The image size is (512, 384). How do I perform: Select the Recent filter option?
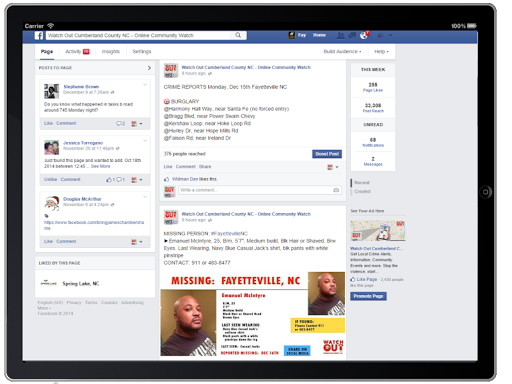(x=362, y=183)
